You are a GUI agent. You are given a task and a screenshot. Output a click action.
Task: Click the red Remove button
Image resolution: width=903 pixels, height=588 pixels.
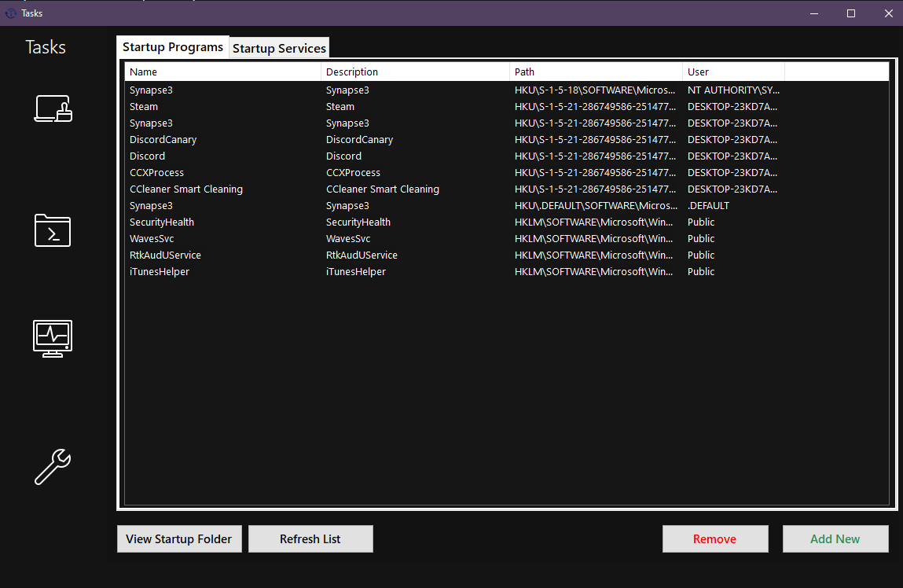tap(715, 539)
